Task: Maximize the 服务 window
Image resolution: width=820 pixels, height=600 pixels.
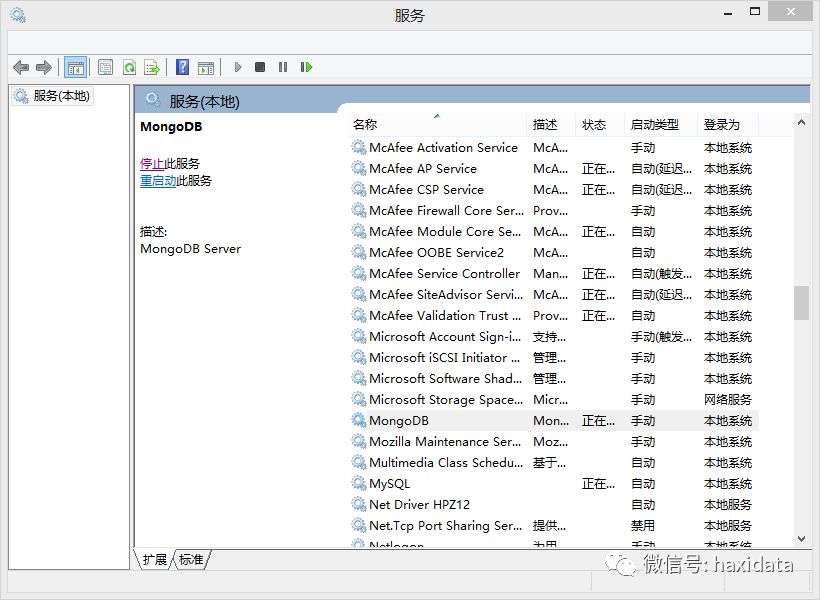Action: click(755, 11)
